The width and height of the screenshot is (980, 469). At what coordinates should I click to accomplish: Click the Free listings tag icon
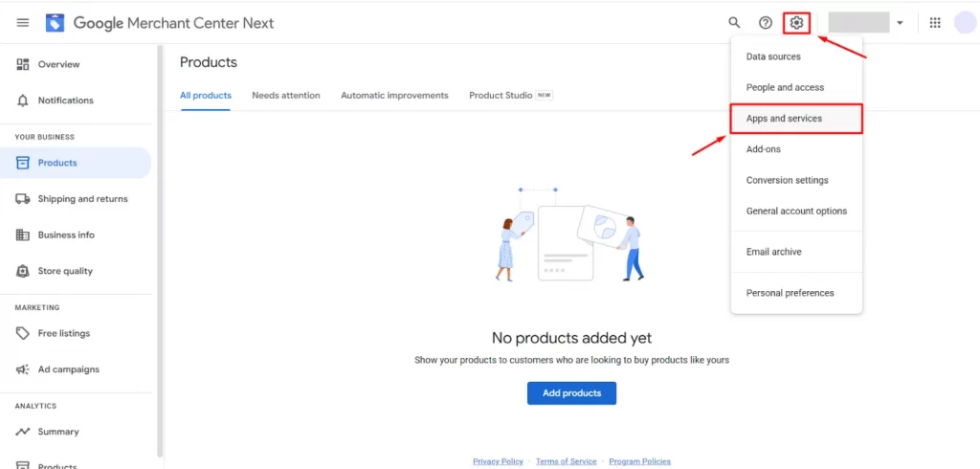[x=23, y=333]
